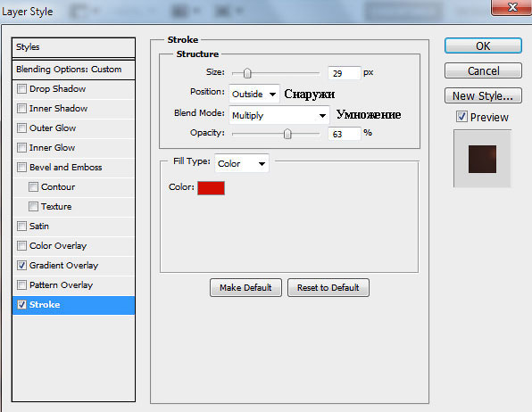The height and width of the screenshot is (412, 532).
Task: Check the Bevel and Emboss box
Action: coord(21,167)
